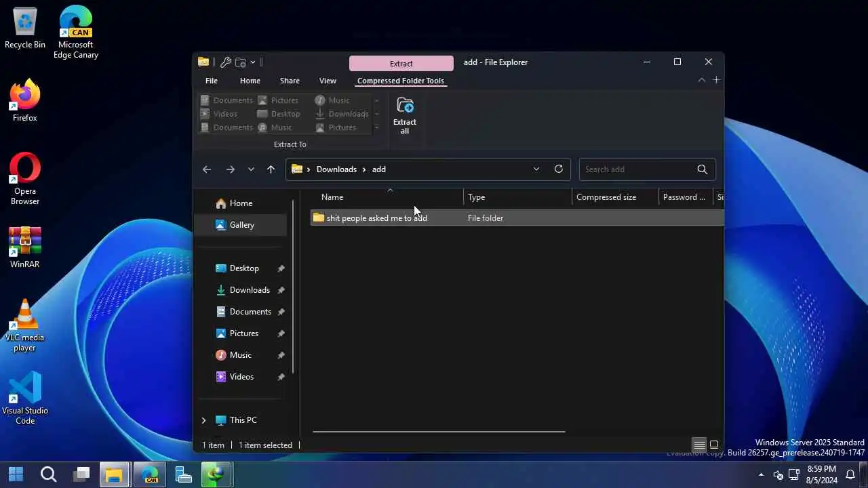Click the pink Extract contextual tab
The image size is (868, 488).
401,63
